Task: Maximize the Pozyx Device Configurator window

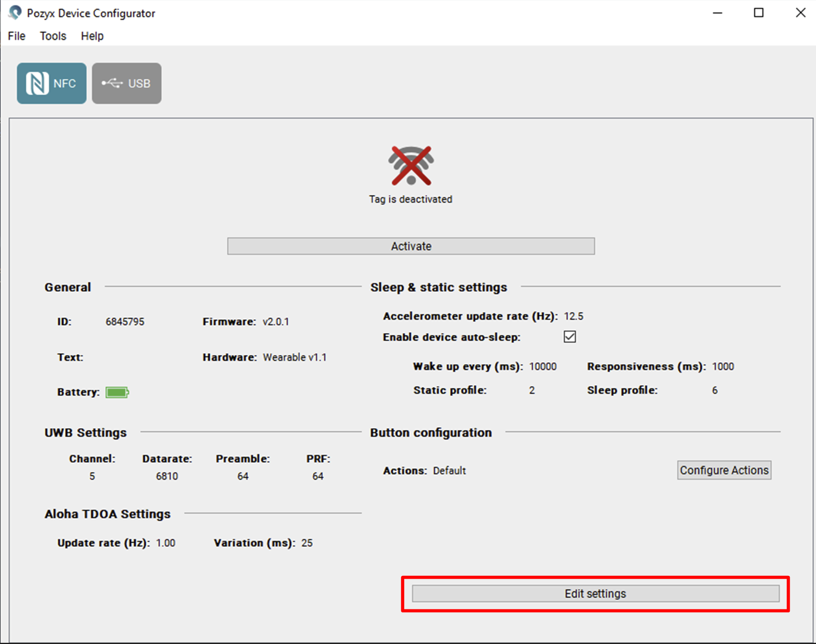Action: click(759, 13)
